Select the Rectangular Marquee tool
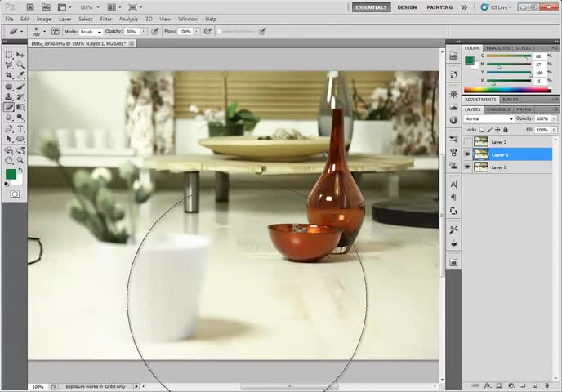 coord(9,55)
